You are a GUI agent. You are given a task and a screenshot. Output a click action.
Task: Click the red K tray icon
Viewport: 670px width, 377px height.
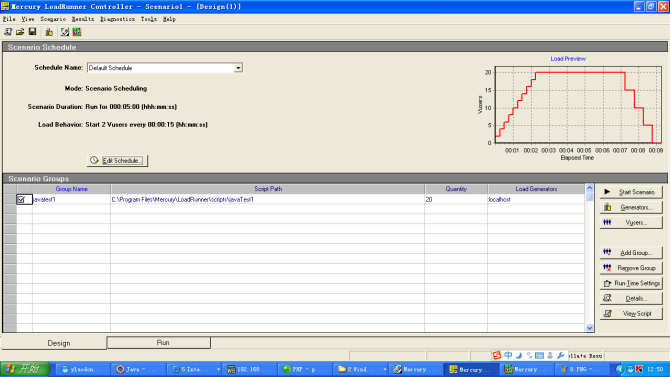pos(639,369)
